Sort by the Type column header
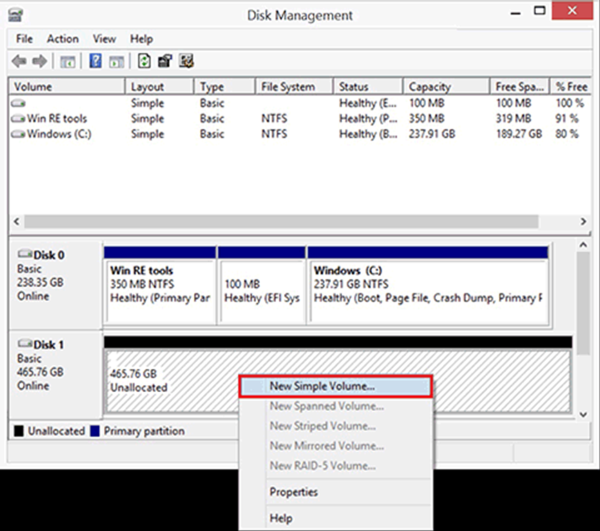Image resolution: width=600 pixels, height=531 pixels. click(x=225, y=86)
